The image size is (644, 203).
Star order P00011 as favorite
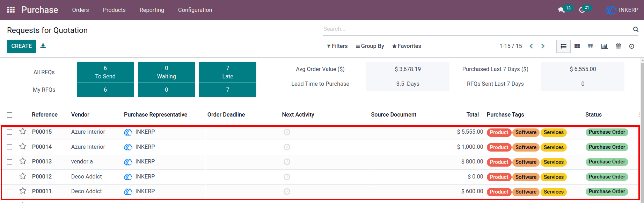tap(23, 191)
